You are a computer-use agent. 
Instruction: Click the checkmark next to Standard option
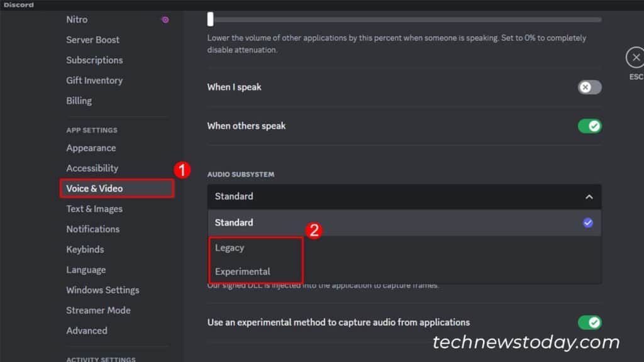[587, 222]
